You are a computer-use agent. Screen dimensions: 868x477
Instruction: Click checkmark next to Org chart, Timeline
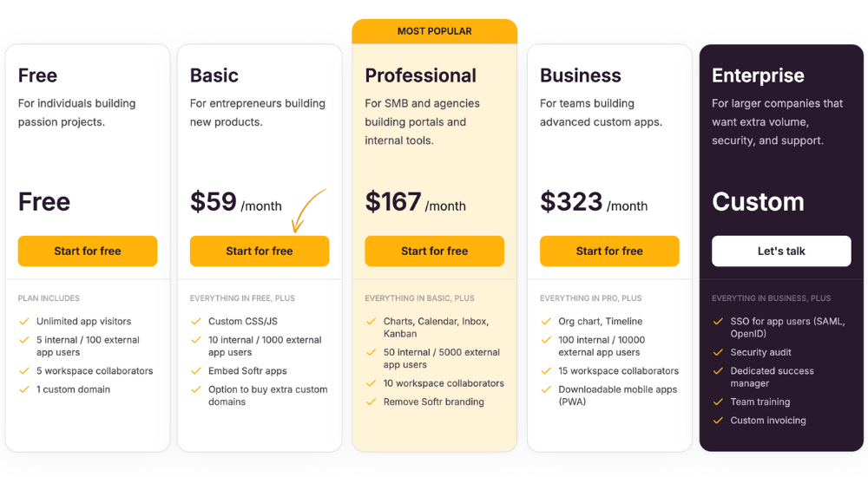coord(546,322)
